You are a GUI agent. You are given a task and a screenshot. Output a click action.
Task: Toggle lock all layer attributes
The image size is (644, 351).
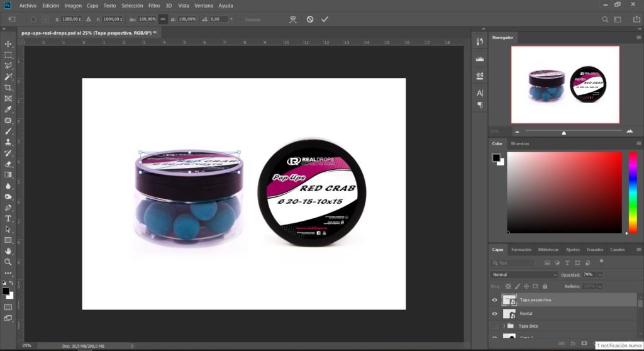click(545, 286)
